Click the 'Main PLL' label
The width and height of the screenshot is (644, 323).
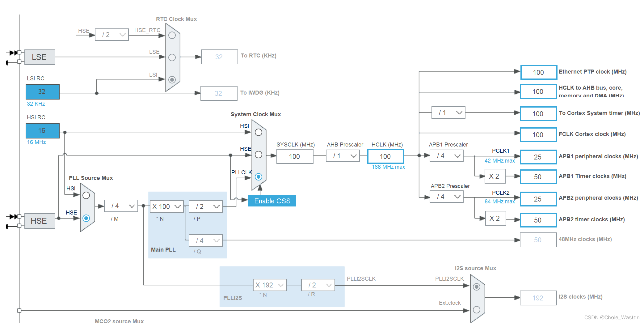[x=163, y=250]
